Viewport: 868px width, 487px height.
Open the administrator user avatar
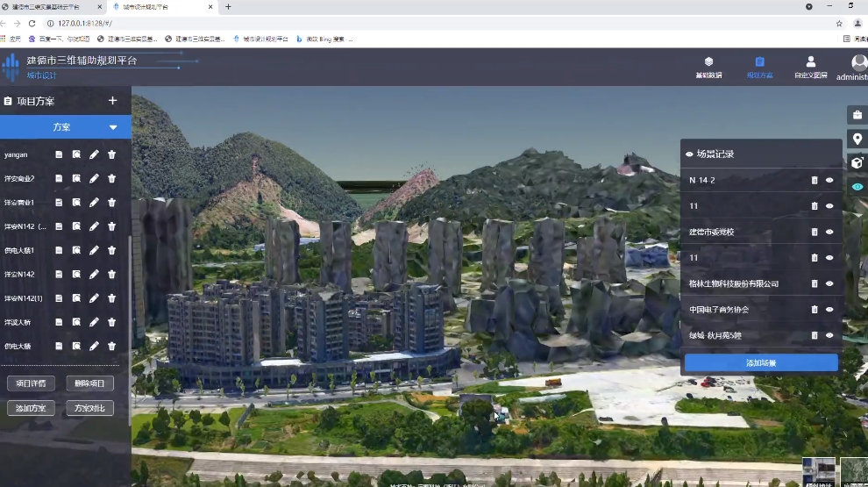[x=859, y=62]
